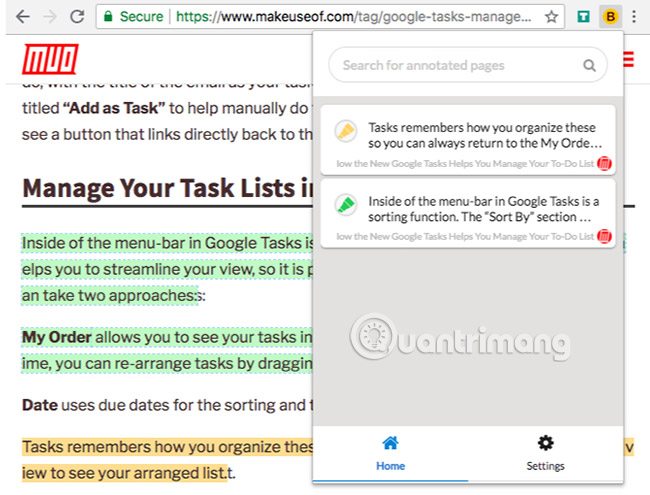Click the yellow highlighted 'Tasks remembers' text
This screenshot has height=495, width=650.
click(167, 447)
